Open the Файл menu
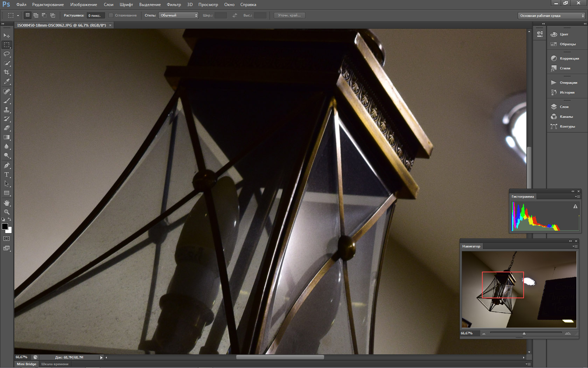The image size is (588, 368). 21,5
